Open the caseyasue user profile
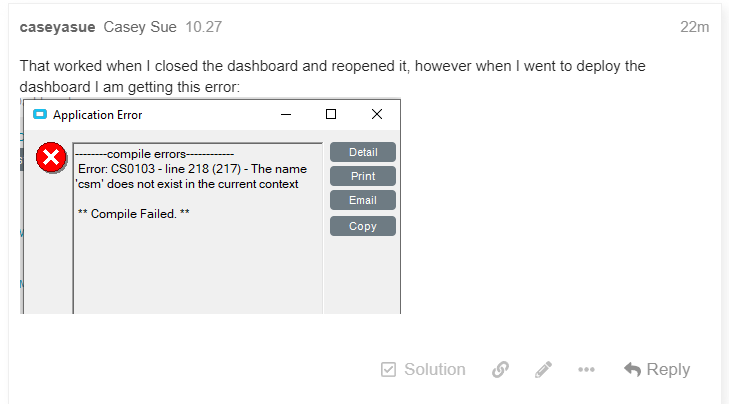 tap(55, 27)
